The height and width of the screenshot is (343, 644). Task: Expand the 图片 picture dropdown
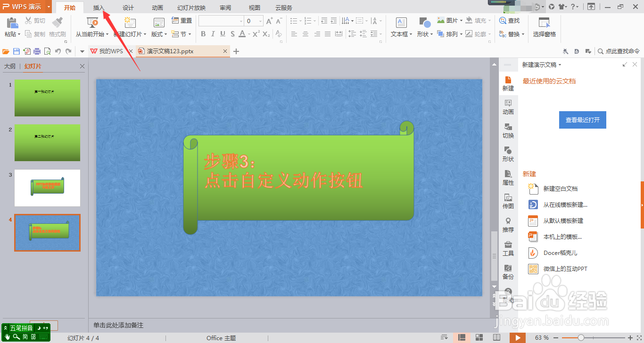pyautogui.click(x=461, y=21)
